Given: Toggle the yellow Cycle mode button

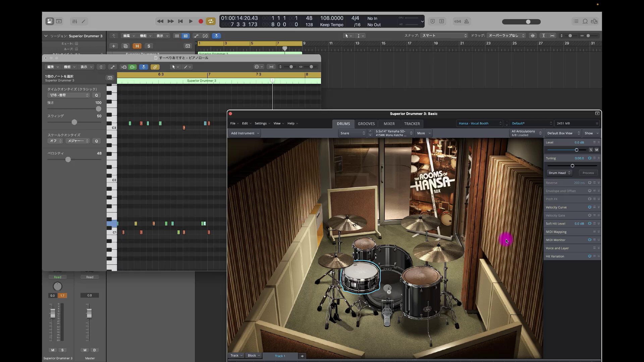Looking at the screenshot, I should click(x=211, y=21).
